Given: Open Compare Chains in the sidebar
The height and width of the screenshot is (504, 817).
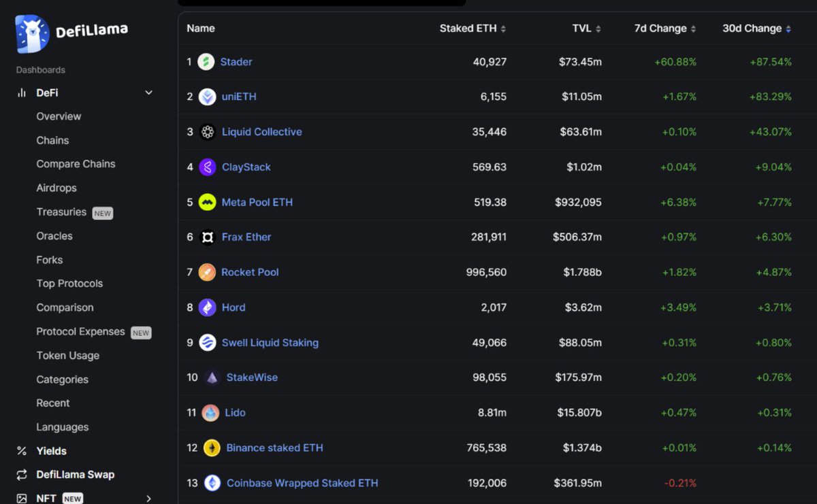Looking at the screenshot, I should 76,164.
